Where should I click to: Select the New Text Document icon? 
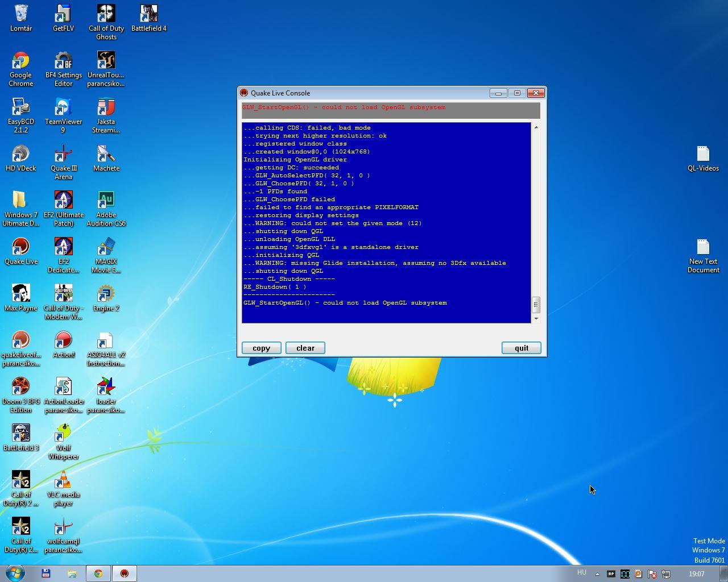(x=703, y=256)
